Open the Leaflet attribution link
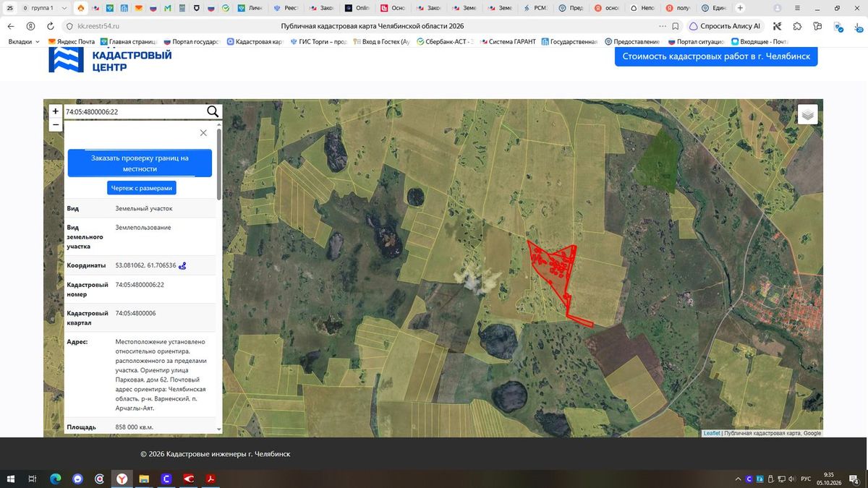 coord(712,433)
